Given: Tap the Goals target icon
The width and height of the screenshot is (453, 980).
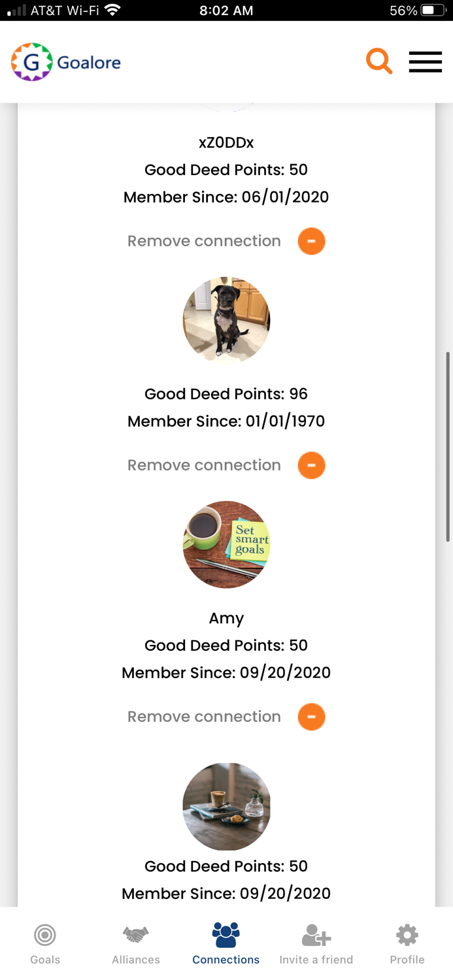Looking at the screenshot, I should click(45, 936).
